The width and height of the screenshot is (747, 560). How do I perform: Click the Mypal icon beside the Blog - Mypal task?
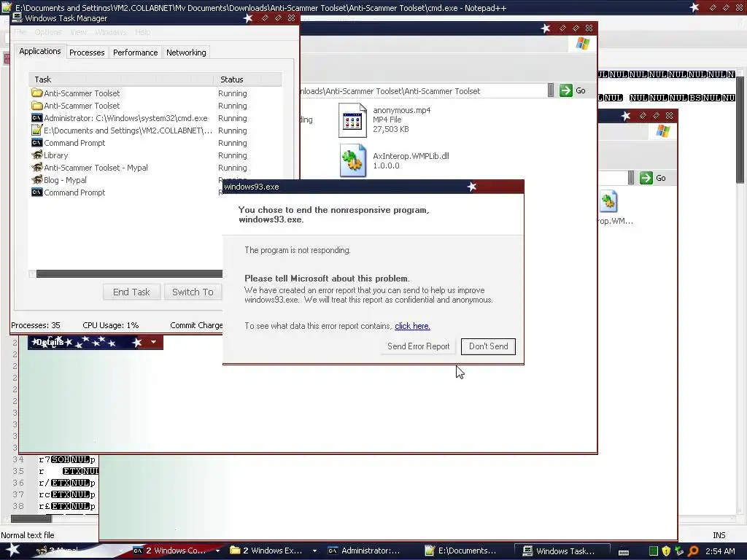pyautogui.click(x=36, y=179)
